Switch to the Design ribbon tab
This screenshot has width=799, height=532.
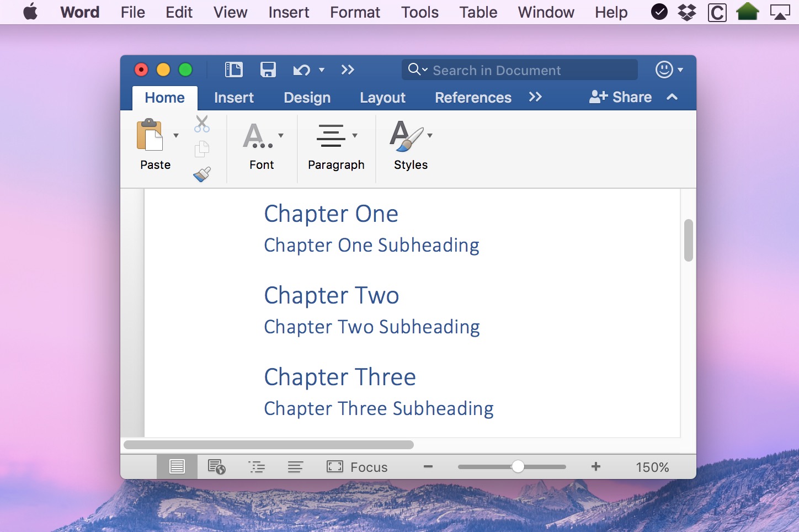point(307,98)
